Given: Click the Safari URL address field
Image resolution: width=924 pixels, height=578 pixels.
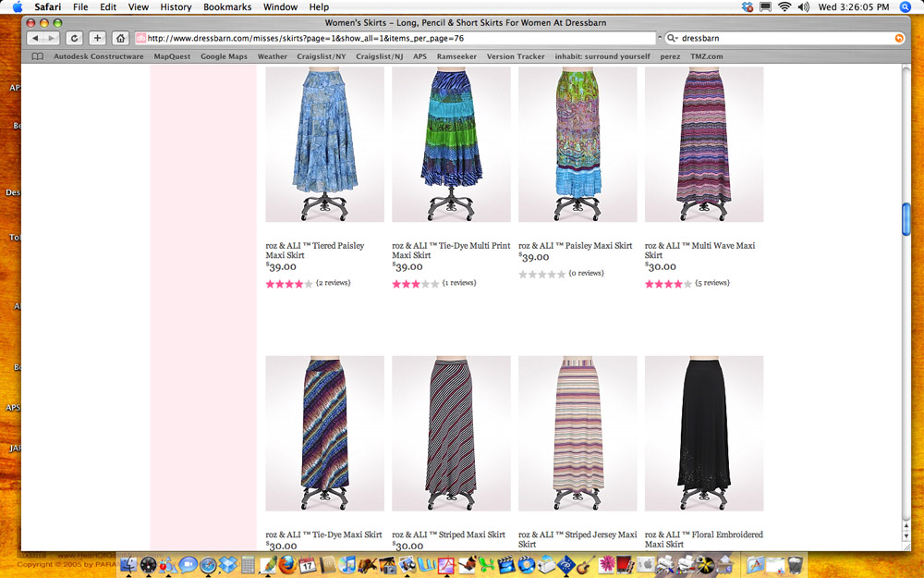Looking at the screenshot, I should (395, 38).
